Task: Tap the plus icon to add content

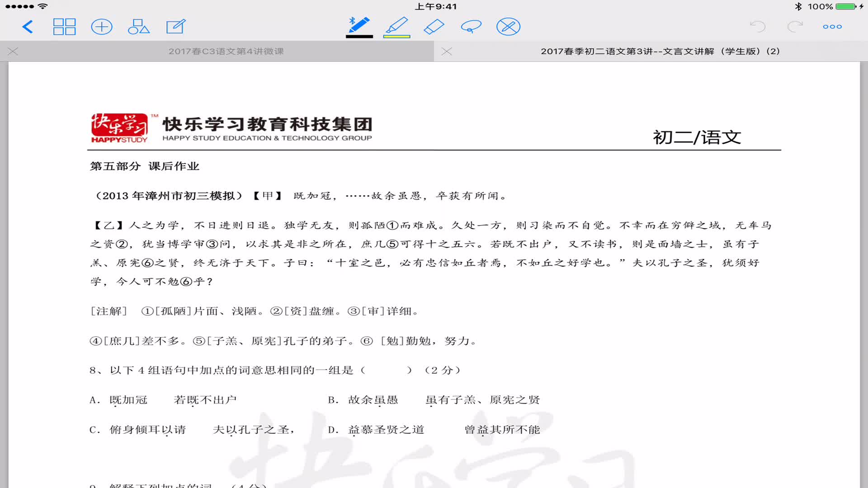Action: 102,27
